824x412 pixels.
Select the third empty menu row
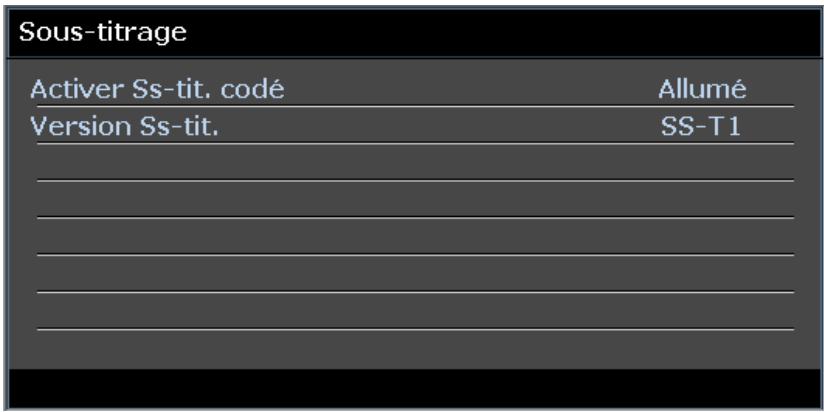[414, 237]
